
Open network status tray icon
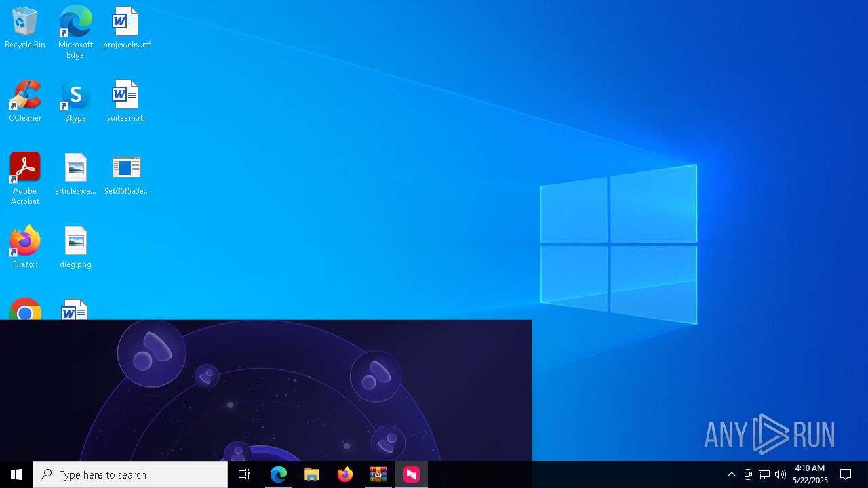tap(764, 474)
